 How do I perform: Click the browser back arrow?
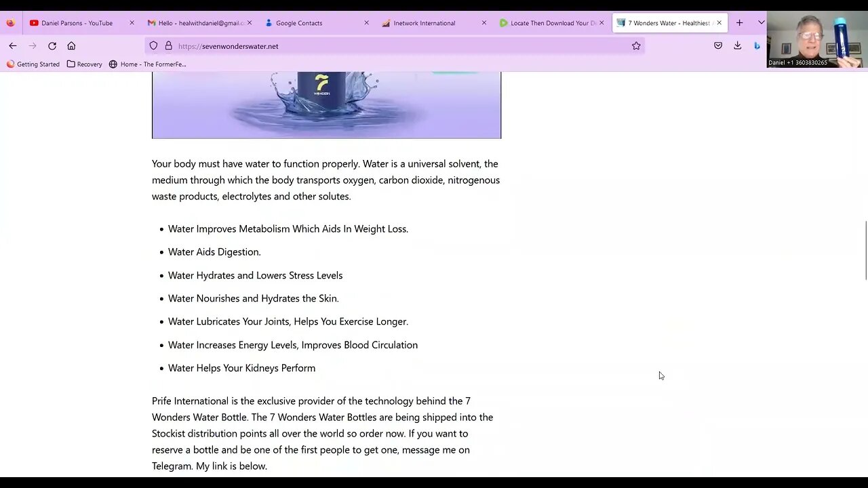13,46
